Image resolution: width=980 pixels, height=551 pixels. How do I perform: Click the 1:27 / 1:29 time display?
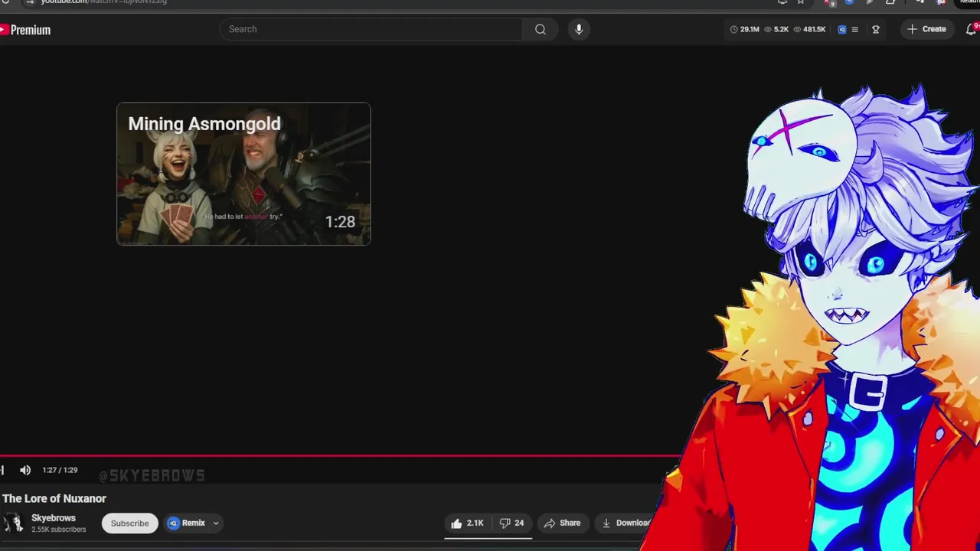click(x=60, y=470)
